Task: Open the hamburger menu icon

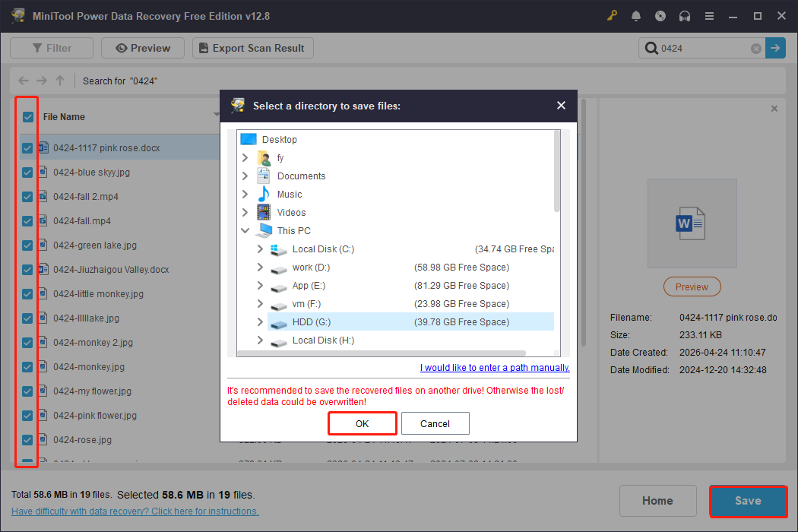Action: (709, 16)
